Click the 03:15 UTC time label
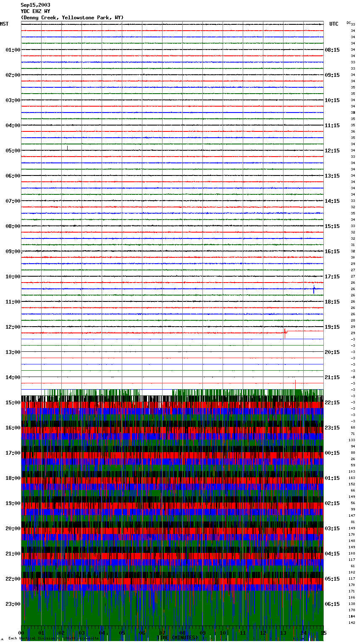357x644 pixels. coord(332,529)
